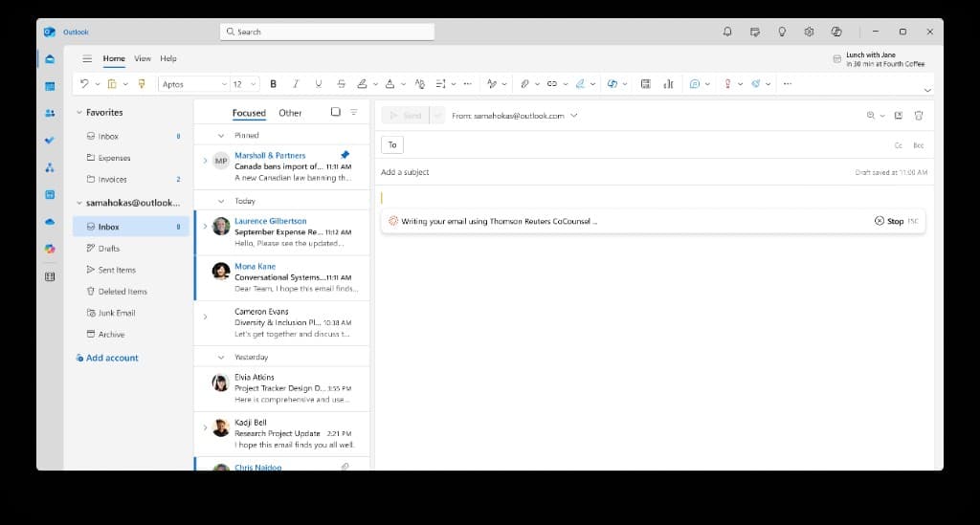This screenshot has width=980, height=525.
Task: Click the Paste clipboard icon
Action: coord(112,83)
